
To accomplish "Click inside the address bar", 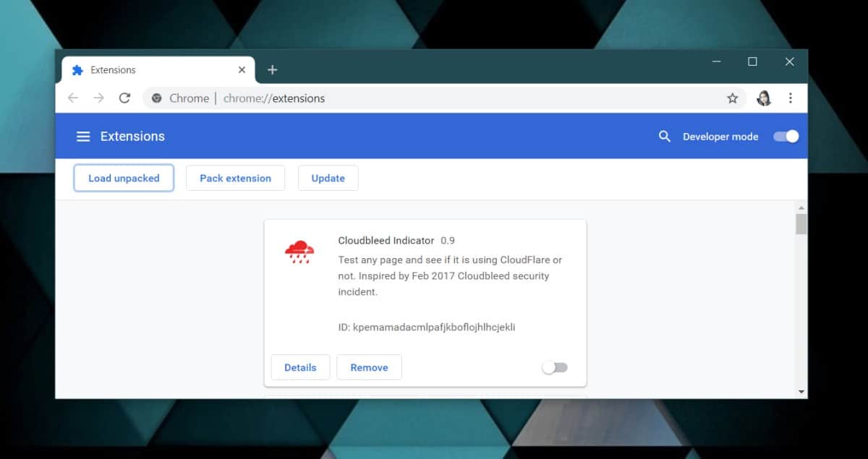I will point(362,98).
